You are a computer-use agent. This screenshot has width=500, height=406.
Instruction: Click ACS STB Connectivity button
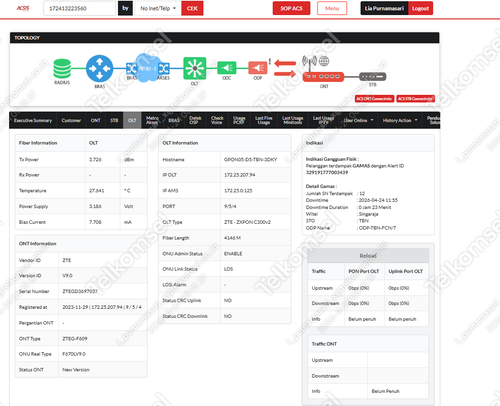(416, 99)
